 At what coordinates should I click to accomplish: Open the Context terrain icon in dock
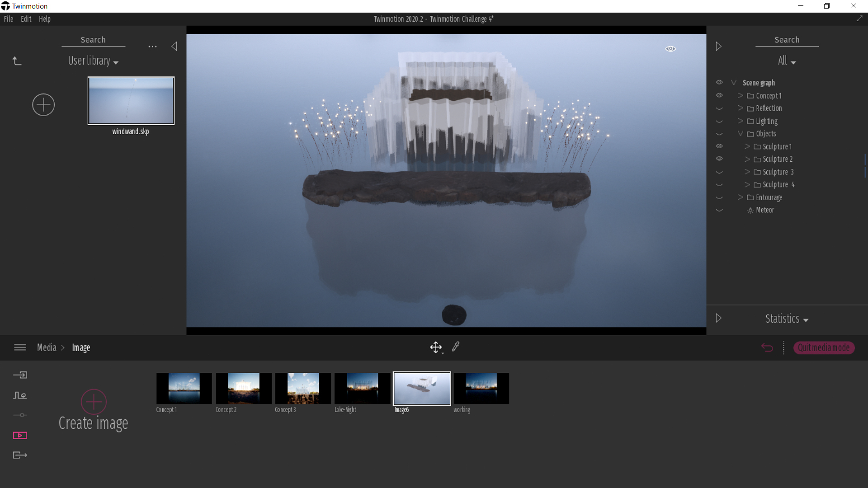[x=20, y=395]
